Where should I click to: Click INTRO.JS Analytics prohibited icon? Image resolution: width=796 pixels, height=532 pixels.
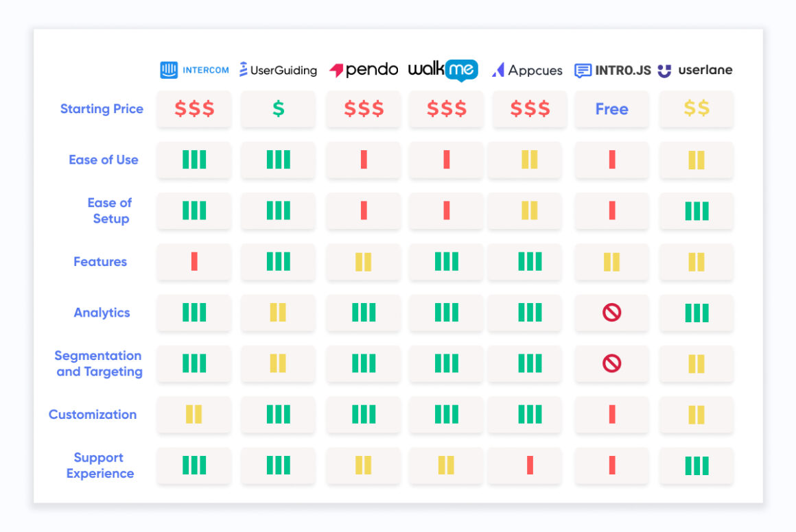tap(611, 313)
